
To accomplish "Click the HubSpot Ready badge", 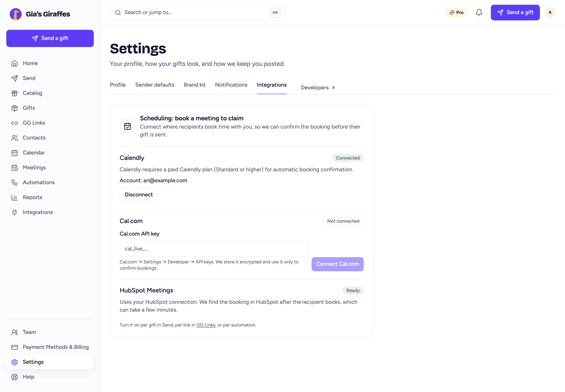I will [353, 290].
